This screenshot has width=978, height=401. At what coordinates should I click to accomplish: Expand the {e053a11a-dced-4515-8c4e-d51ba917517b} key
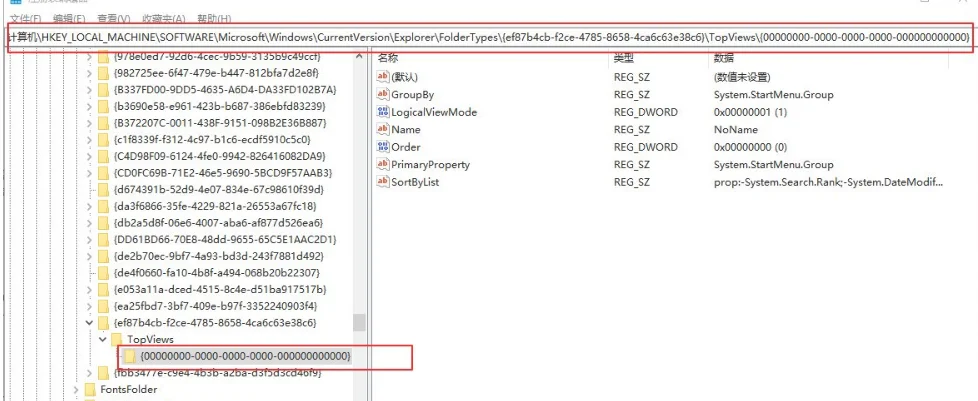(90, 288)
